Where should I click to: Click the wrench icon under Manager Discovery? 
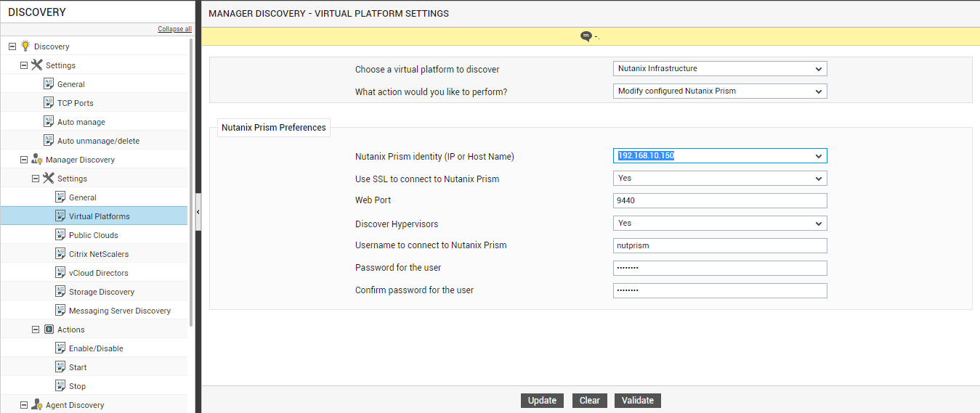pyautogui.click(x=48, y=178)
